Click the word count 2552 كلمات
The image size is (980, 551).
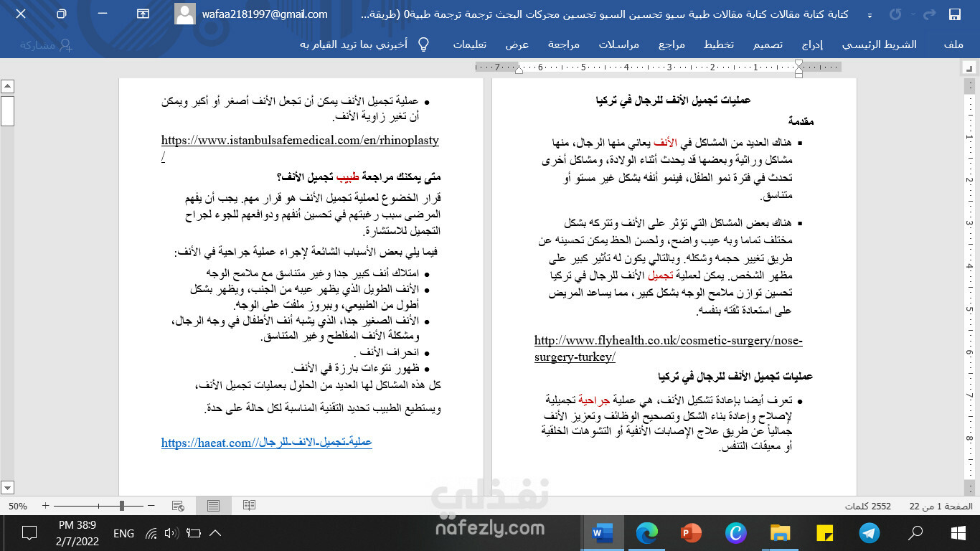869,506
